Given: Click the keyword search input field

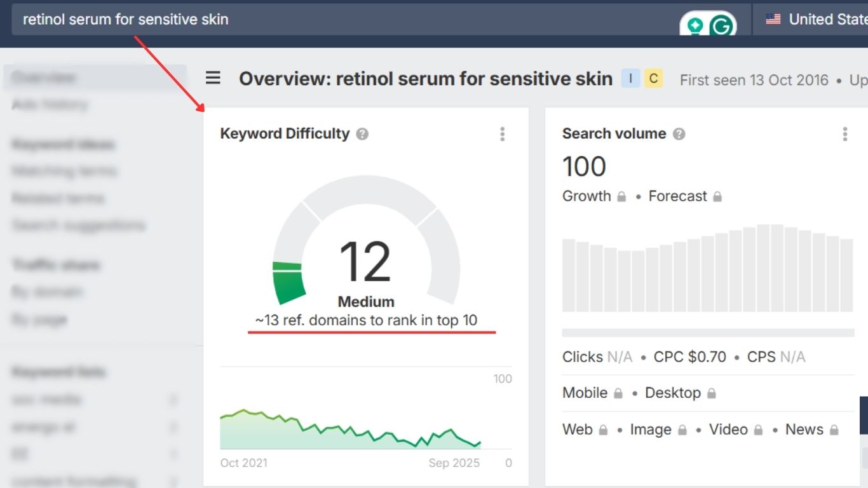Looking at the screenshot, I should [254, 19].
